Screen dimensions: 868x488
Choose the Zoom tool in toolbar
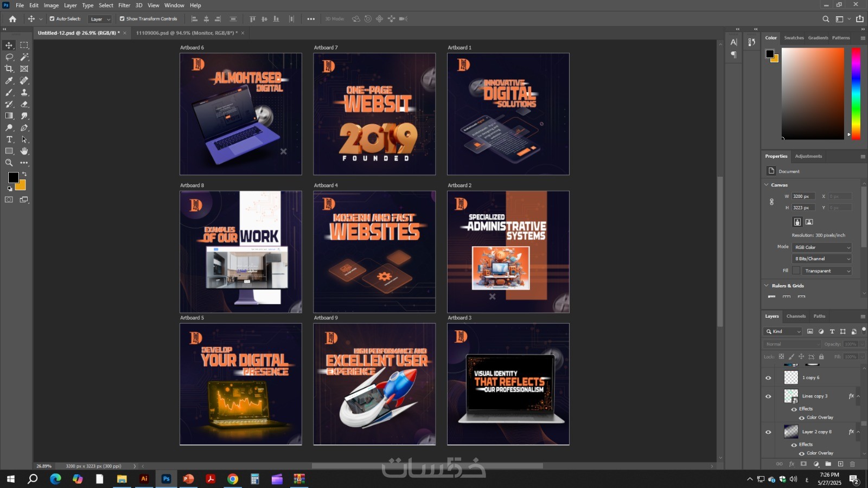tap(9, 163)
